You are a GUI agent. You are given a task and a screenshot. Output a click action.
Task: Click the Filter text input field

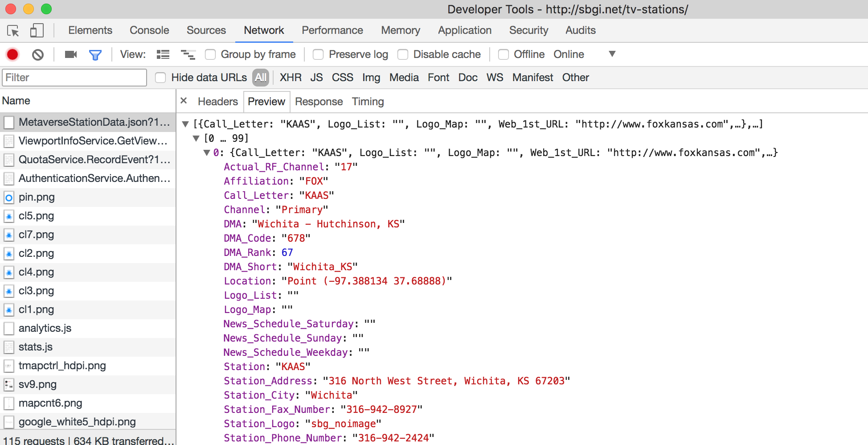(74, 78)
